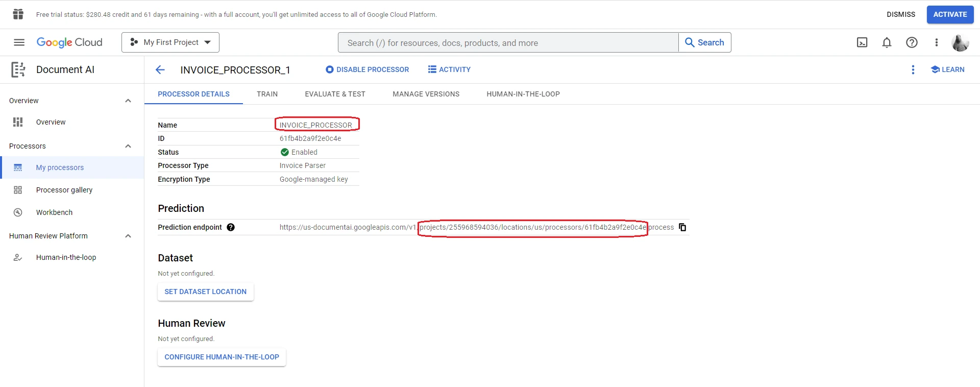The image size is (980, 387).
Task: Open Human-in-the-loop in the sidebar
Action: point(72,257)
